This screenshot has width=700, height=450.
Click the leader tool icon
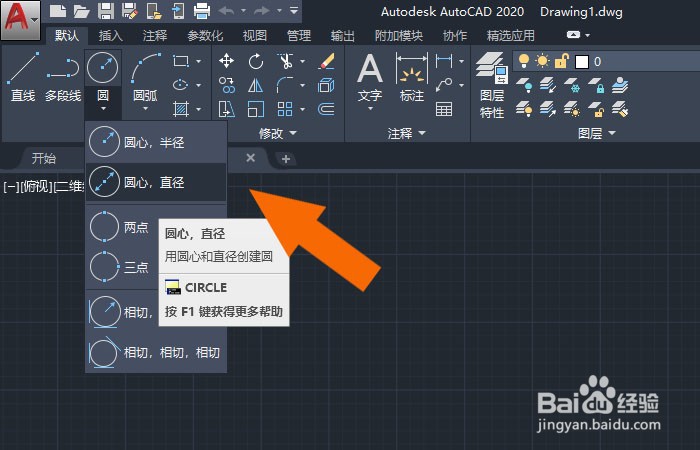pos(444,85)
